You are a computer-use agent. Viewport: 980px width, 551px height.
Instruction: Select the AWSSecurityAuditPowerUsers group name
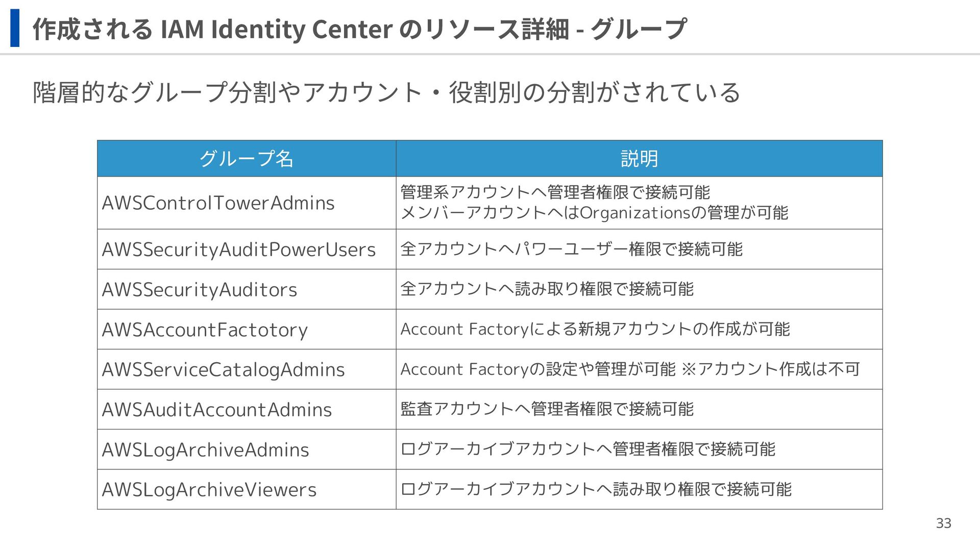click(x=238, y=249)
